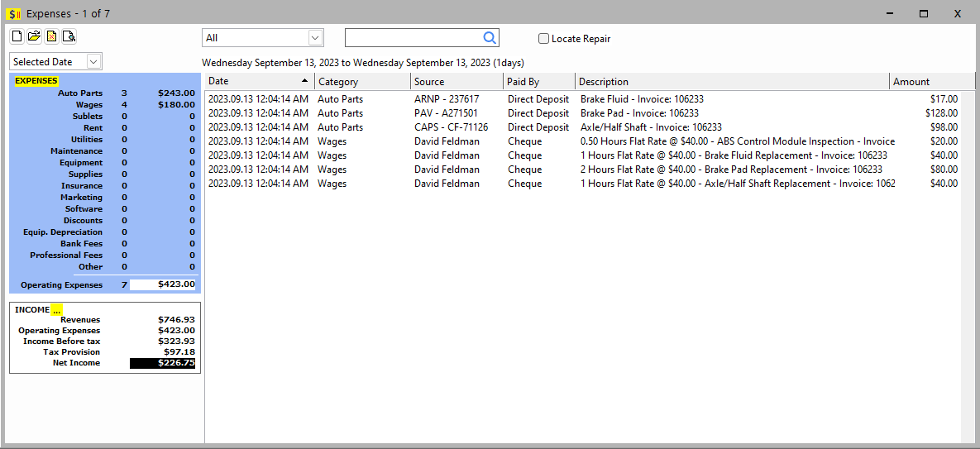Select the Axle/Half Shaft - Invoice: 106233 row
This screenshot has width=980, height=449.
(x=582, y=127)
